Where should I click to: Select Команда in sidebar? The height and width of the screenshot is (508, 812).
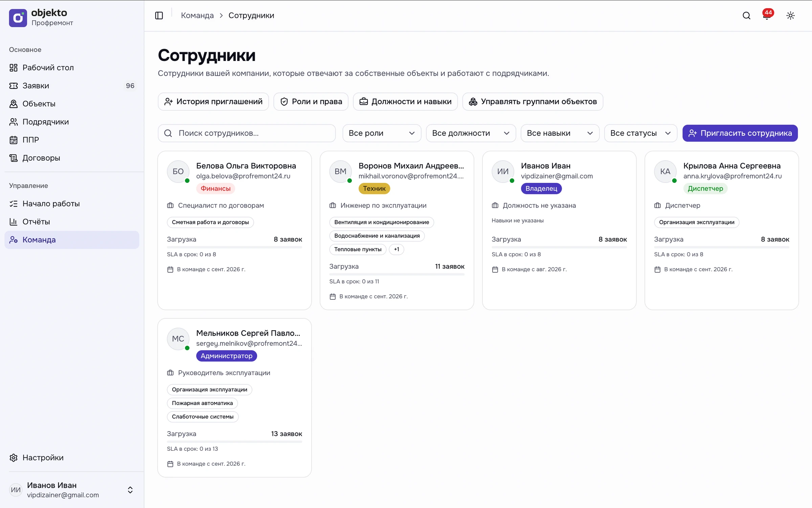[x=72, y=240]
